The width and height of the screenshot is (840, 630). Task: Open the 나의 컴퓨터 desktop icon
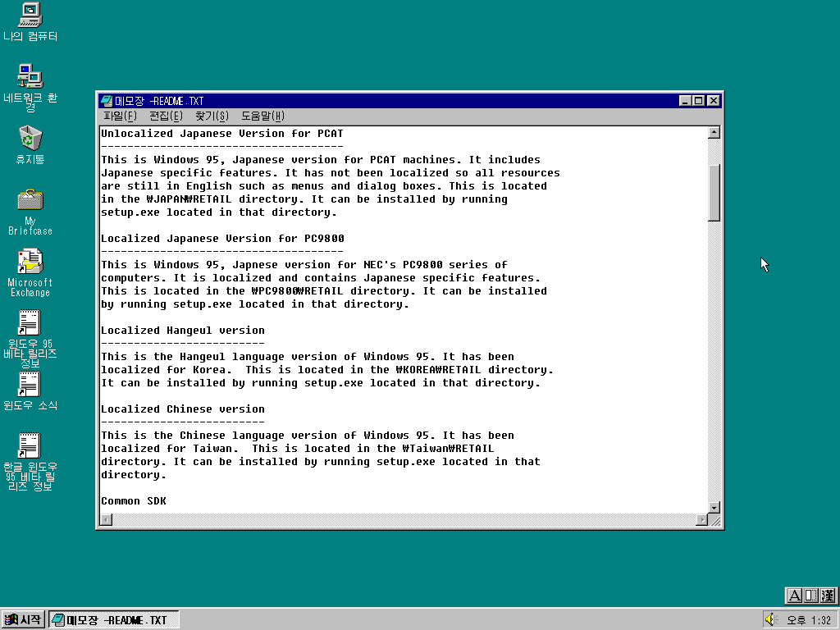click(30, 21)
